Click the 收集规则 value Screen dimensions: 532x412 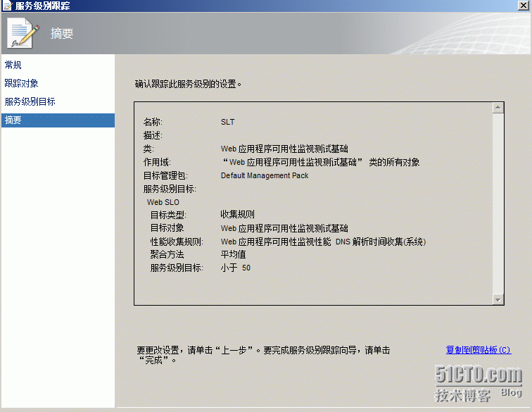point(238,214)
